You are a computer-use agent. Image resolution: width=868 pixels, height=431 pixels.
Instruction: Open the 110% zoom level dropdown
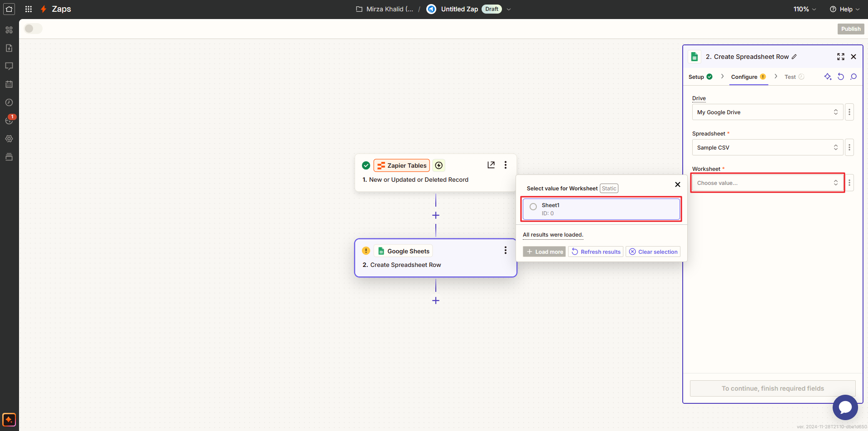coord(805,9)
